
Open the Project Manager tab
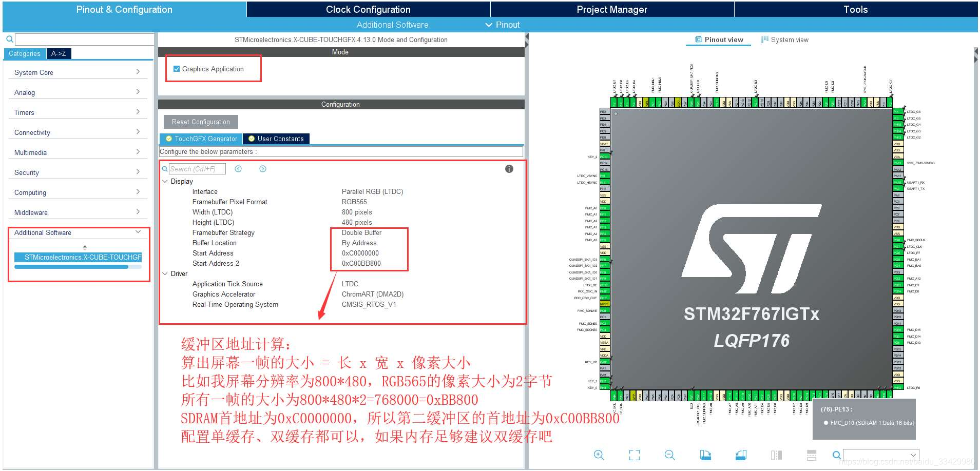(612, 9)
